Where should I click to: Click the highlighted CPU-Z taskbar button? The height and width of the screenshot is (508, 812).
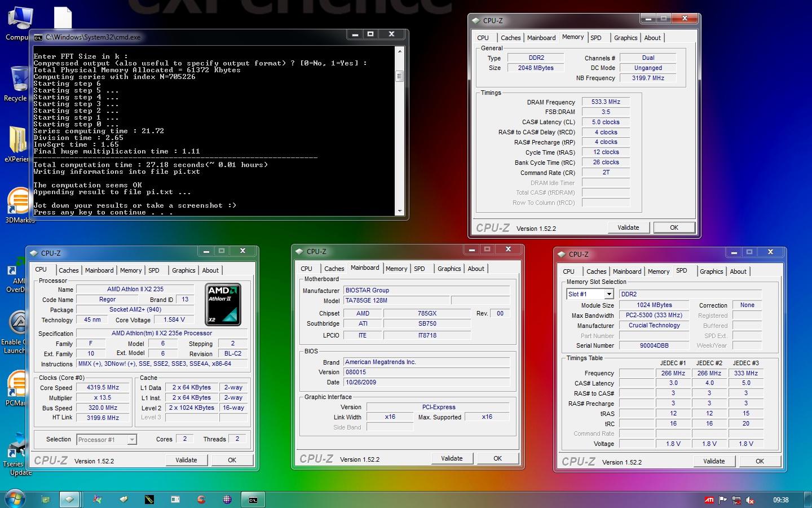(69, 500)
